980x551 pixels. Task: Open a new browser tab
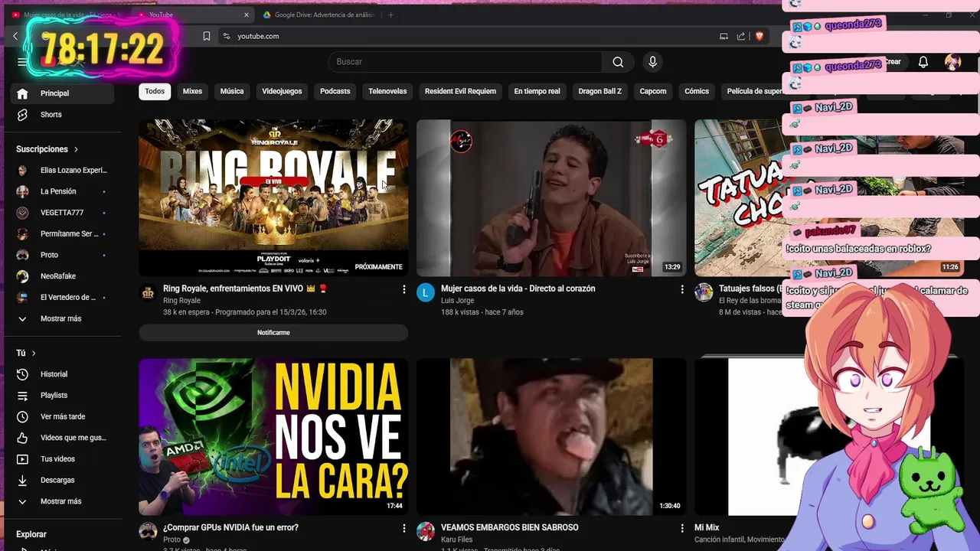point(390,15)
